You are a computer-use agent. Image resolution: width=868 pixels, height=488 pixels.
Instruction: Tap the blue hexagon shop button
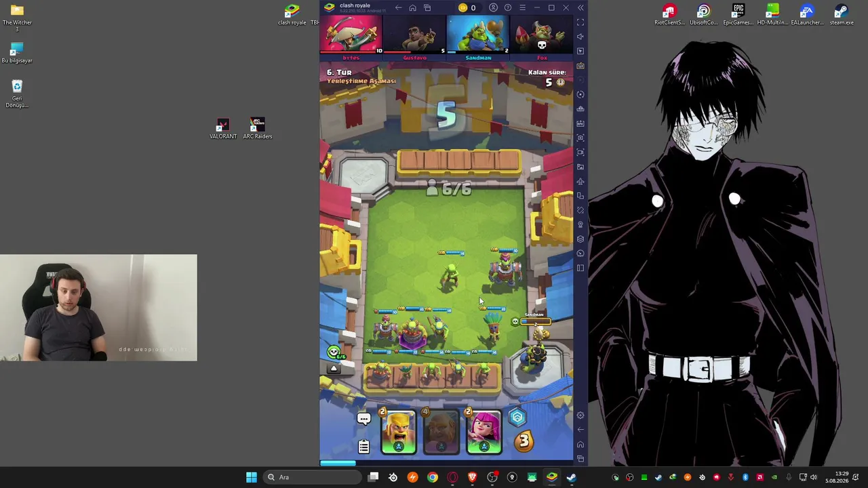(x=517, y=418)
